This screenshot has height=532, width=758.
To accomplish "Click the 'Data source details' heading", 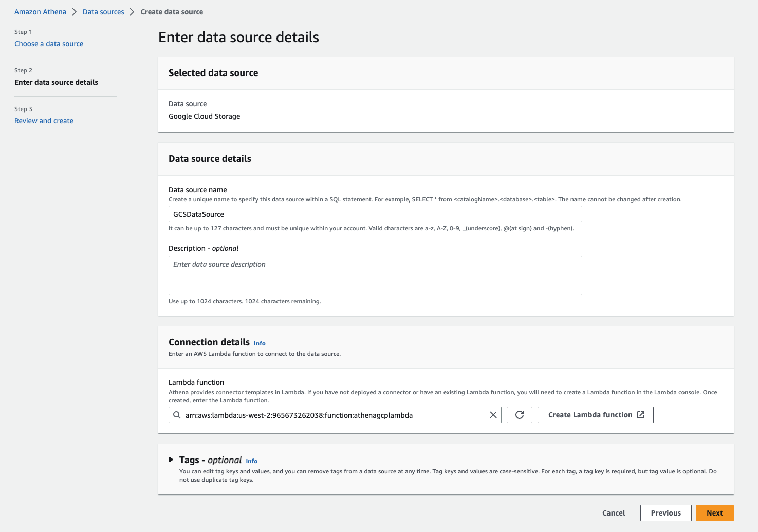I will (210, 159).
